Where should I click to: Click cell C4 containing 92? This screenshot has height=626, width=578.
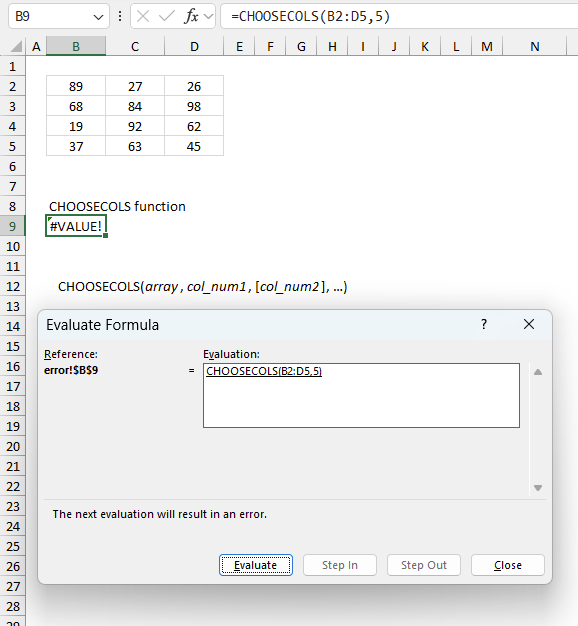click(135, 126)
